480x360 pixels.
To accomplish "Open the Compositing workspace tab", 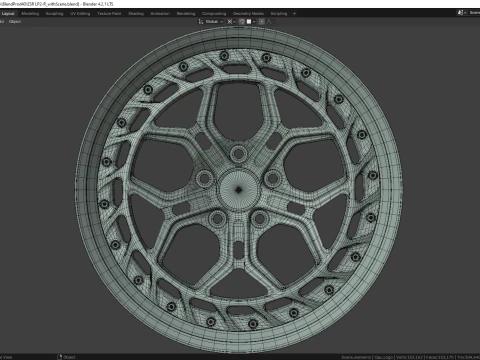I will pos(214,14).
